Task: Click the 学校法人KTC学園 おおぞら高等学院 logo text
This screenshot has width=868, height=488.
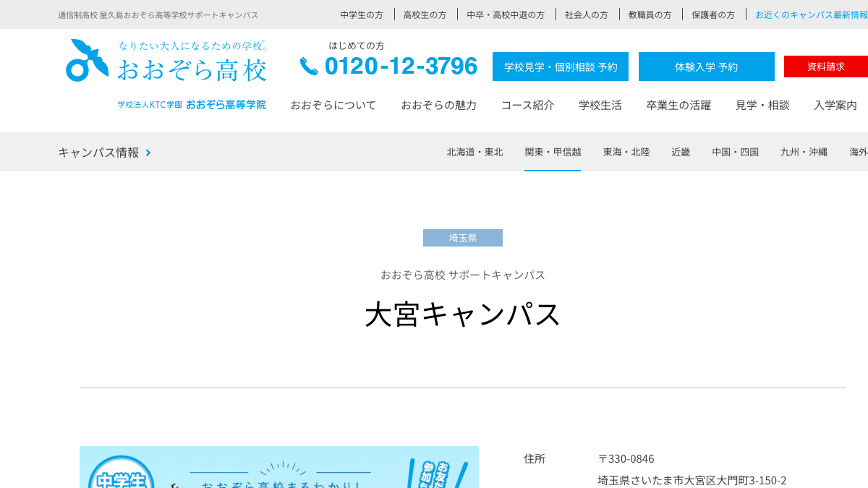Action: [192, 105]
